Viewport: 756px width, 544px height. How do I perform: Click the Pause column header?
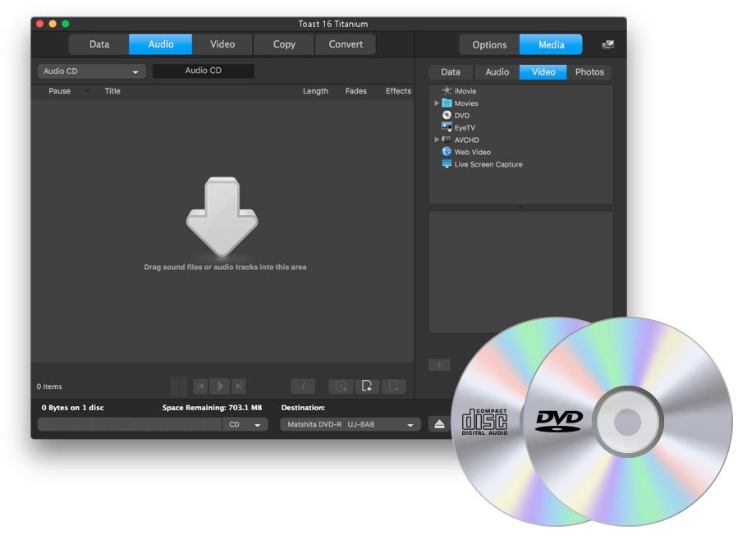pos(59,91)
